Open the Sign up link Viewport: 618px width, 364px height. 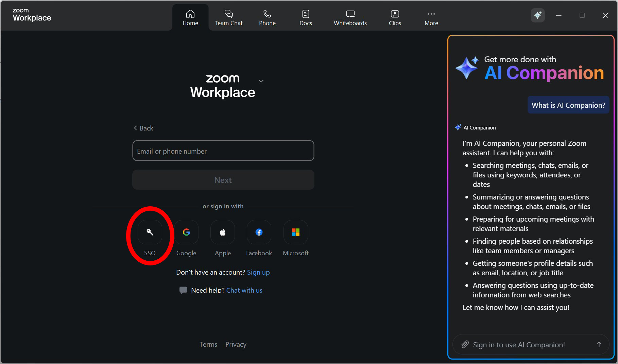click(258, 272)
